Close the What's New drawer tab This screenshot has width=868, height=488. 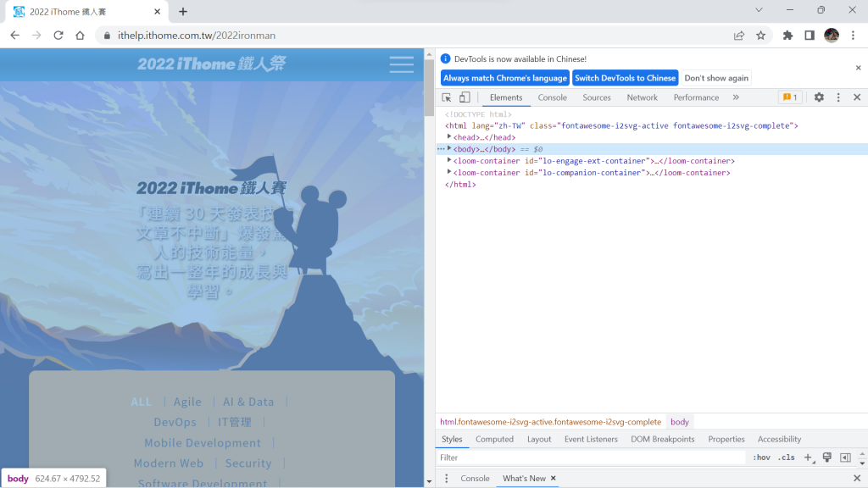(553, 479)
